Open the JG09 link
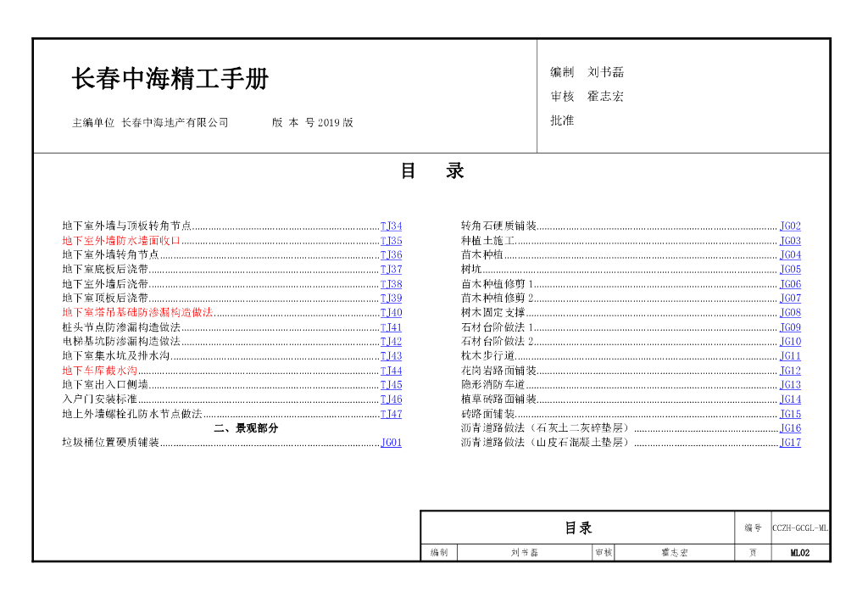Screen dimensions: 868x614 790,327
